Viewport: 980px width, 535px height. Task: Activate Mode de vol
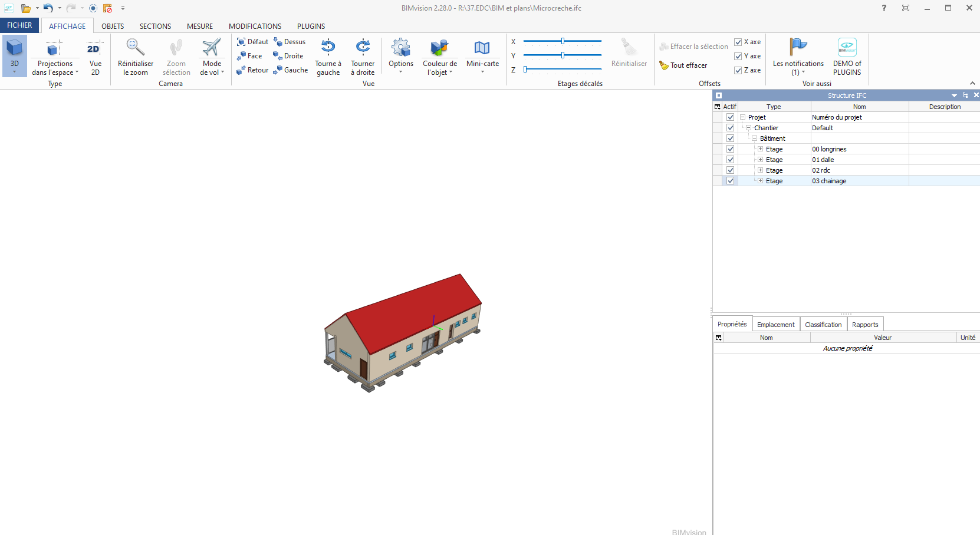point(211,56)
